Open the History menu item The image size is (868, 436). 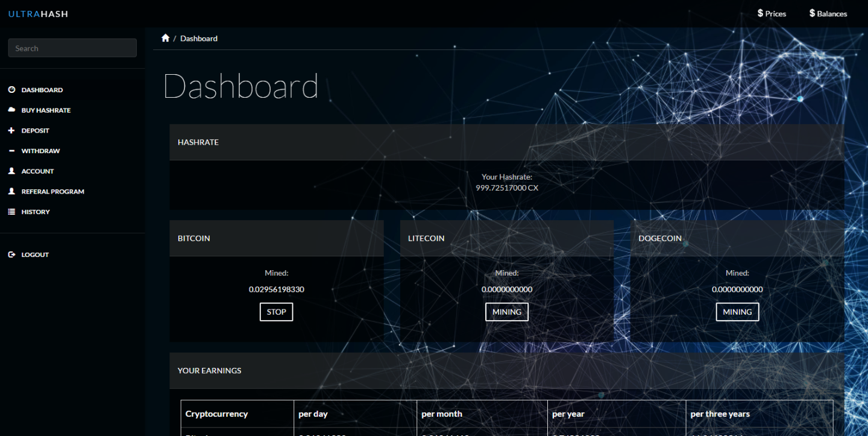36,212
